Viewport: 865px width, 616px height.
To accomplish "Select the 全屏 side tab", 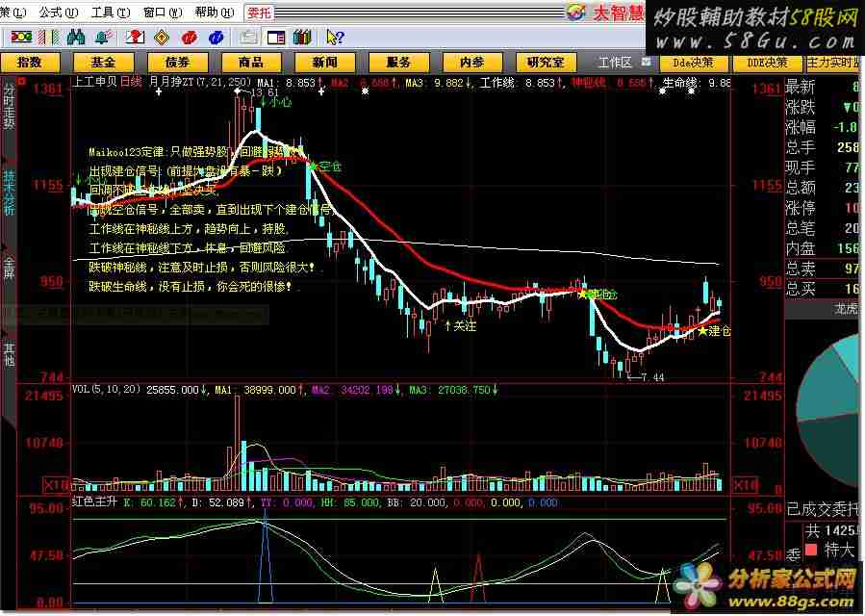I will click(x=10, y=267).
